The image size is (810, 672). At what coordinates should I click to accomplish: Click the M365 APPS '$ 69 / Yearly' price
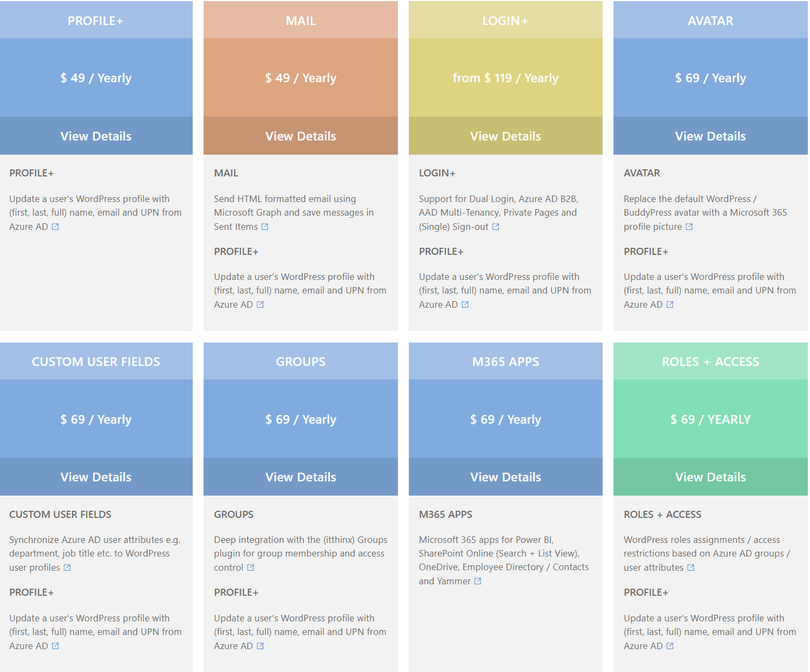click(506, 419)
